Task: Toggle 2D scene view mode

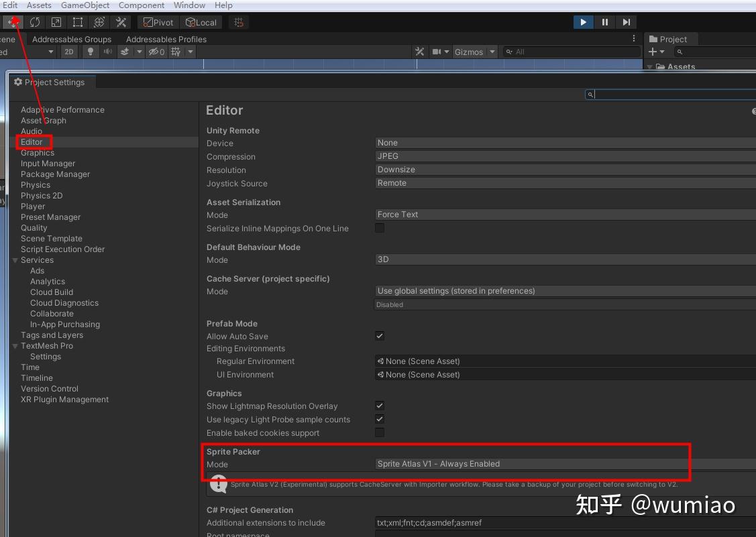Action: pos(68,52)
